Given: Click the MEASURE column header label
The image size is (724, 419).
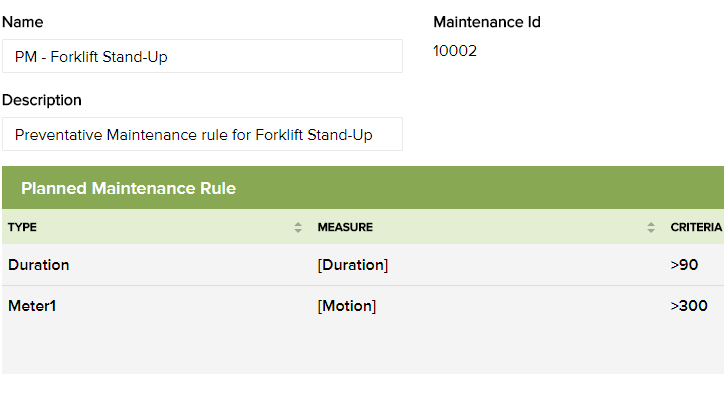Looking at the screenshot, I should 345,227.
